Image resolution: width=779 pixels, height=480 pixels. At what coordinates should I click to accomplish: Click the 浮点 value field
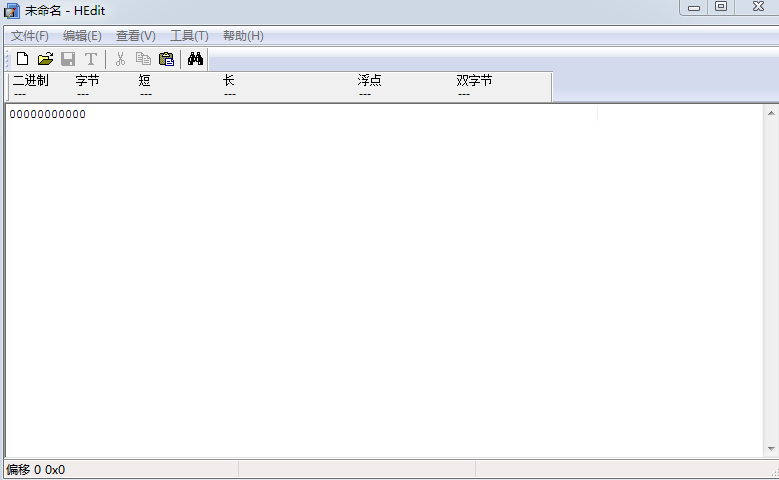tap(365, 94)
